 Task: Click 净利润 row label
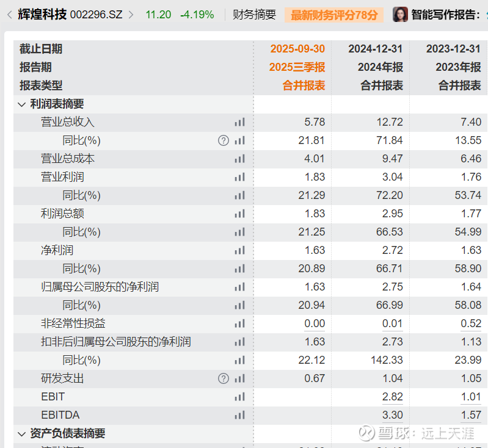coord(57,250)
